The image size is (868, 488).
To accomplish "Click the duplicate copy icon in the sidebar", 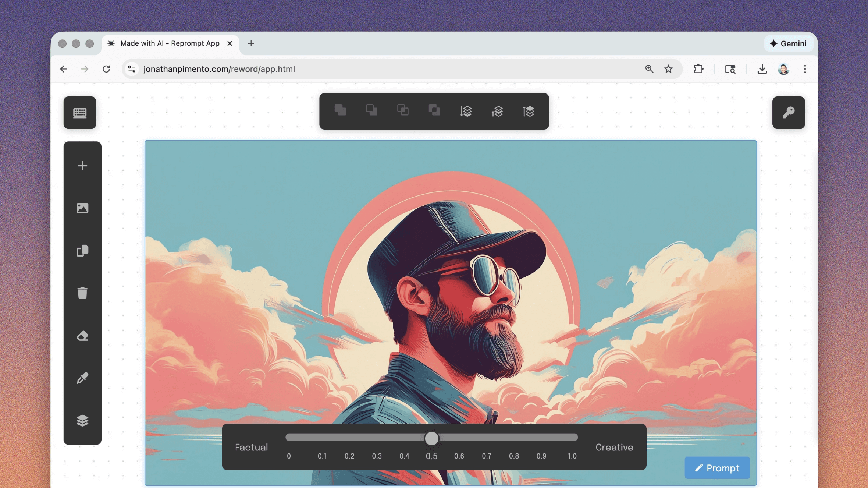I will point(82,251).
